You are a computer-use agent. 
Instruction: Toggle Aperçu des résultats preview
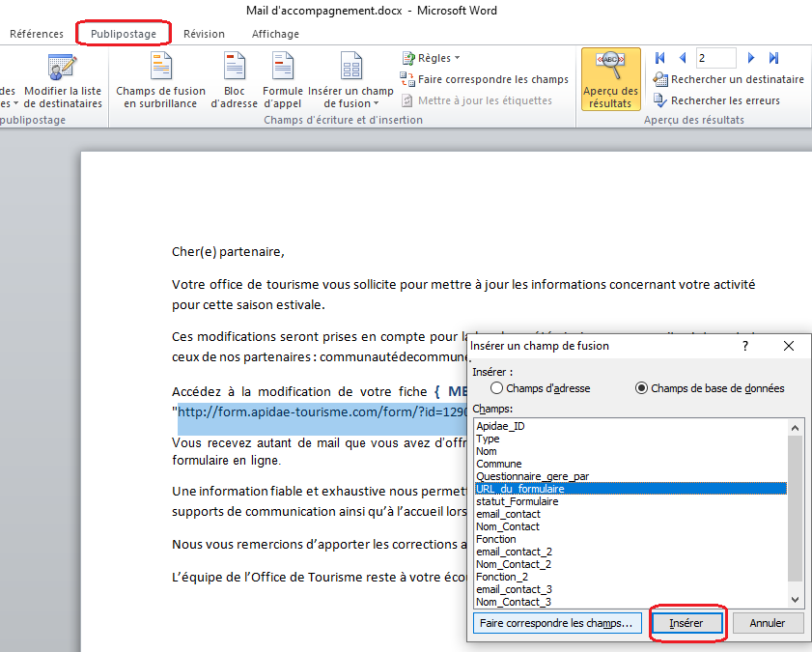click(610, 79)
